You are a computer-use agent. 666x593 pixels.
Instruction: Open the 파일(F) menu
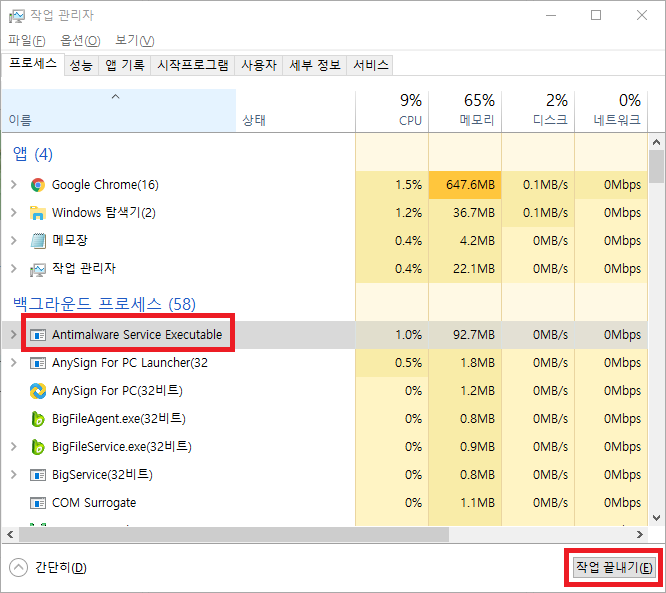point(27,40)
